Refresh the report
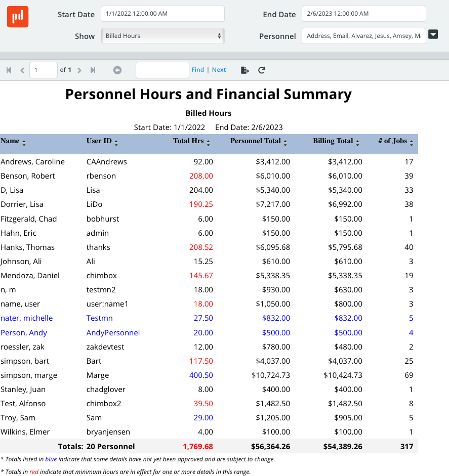 tap(262, 70)
